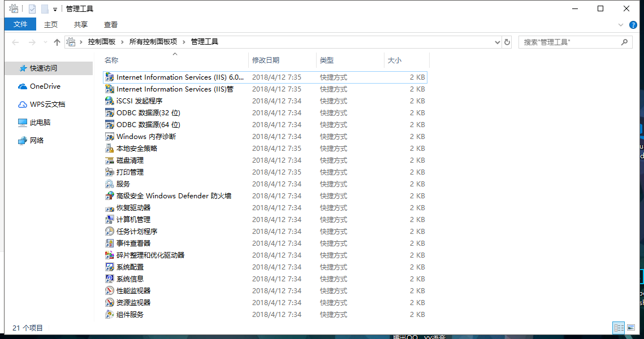This screenshot has height=339, width=644.
Task: Click the refresh button beside address bar
Action: tap(507, 42)
